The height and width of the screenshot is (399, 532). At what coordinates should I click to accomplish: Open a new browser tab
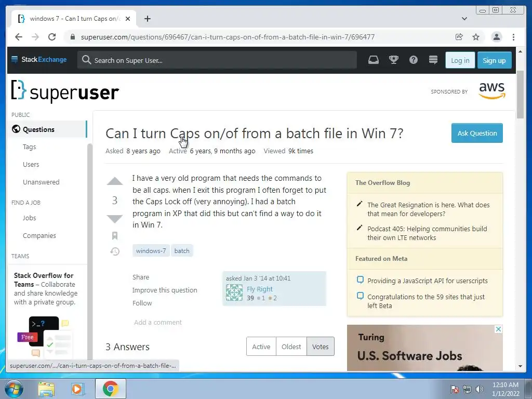tap(147, 19)
